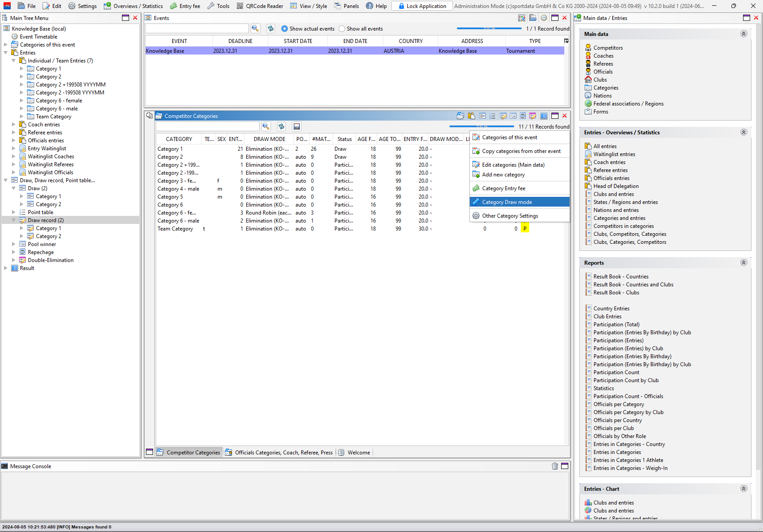Viewport: 763px width, 532px height.
Task: Click the stacked folders copy icon in Competitor Categories
Action: (460, 116)
